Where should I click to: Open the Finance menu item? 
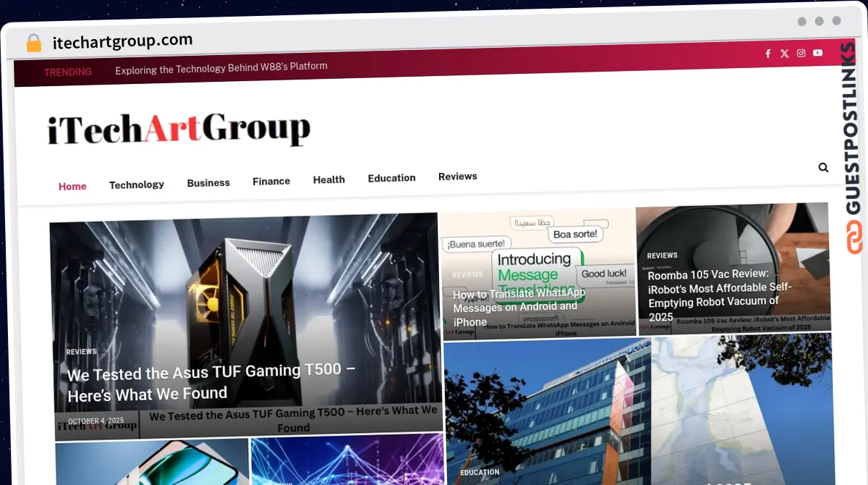point(271,181)
